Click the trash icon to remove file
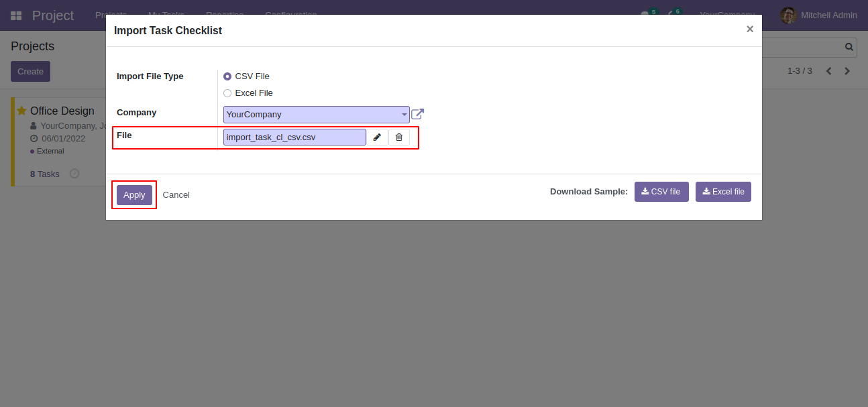Viewport: 868px width, 407px height. 399,137
